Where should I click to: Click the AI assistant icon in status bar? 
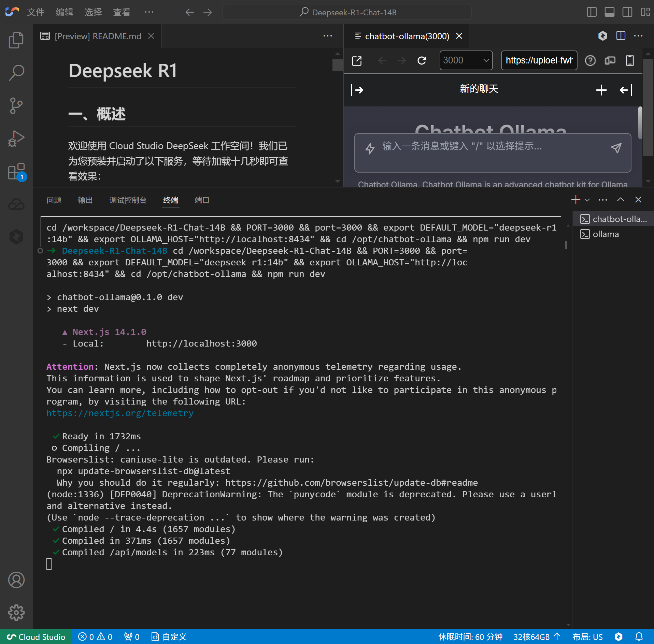tap(619, 637)
